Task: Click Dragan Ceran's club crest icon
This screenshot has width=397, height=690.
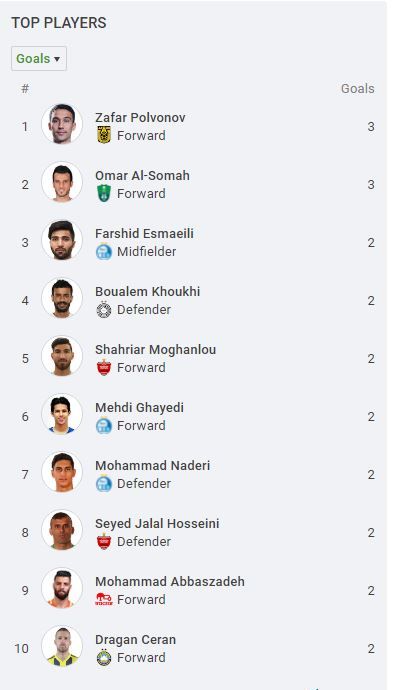Action: pos(104,657)
